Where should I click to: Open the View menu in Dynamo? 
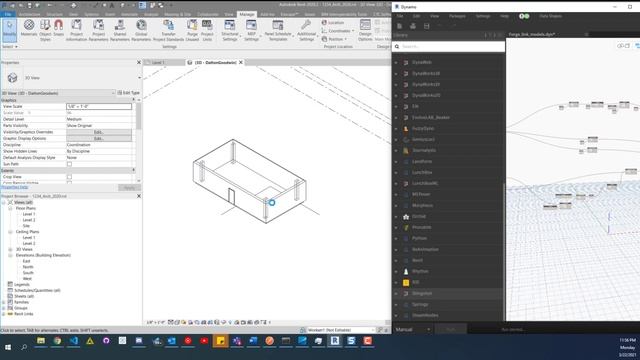[x=434, y=16]
